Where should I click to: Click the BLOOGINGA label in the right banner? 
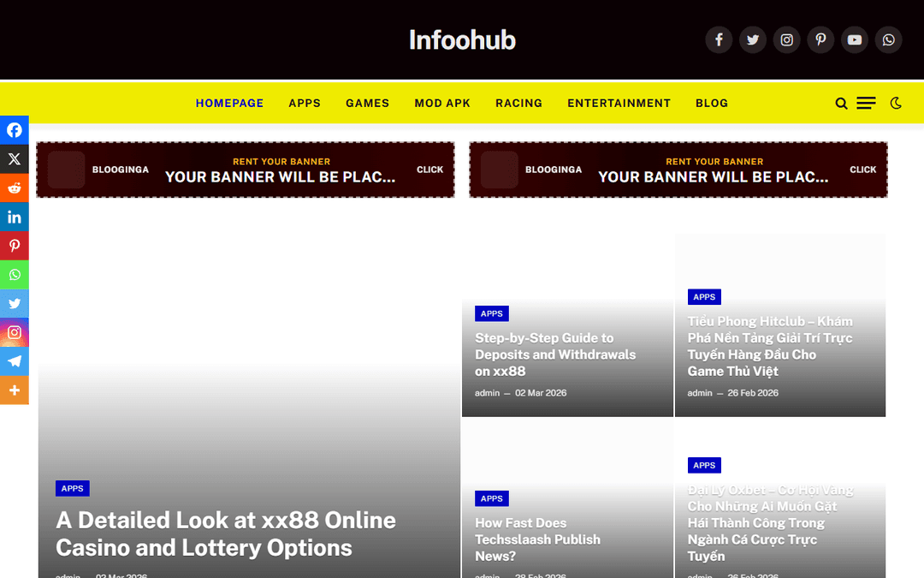pyautogui.click(x=554, y=170)
